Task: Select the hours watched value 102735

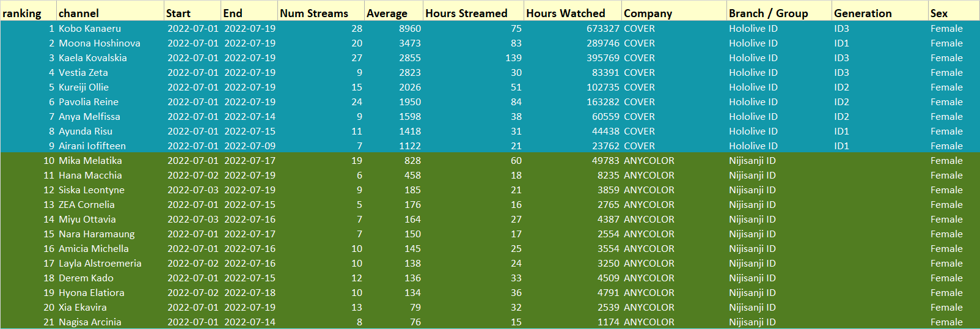Action: pyautogui.click(x=603, y=87)
